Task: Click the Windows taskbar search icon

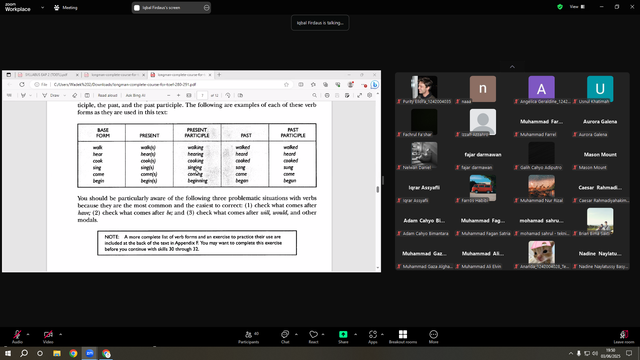Action: click(24, 353)
